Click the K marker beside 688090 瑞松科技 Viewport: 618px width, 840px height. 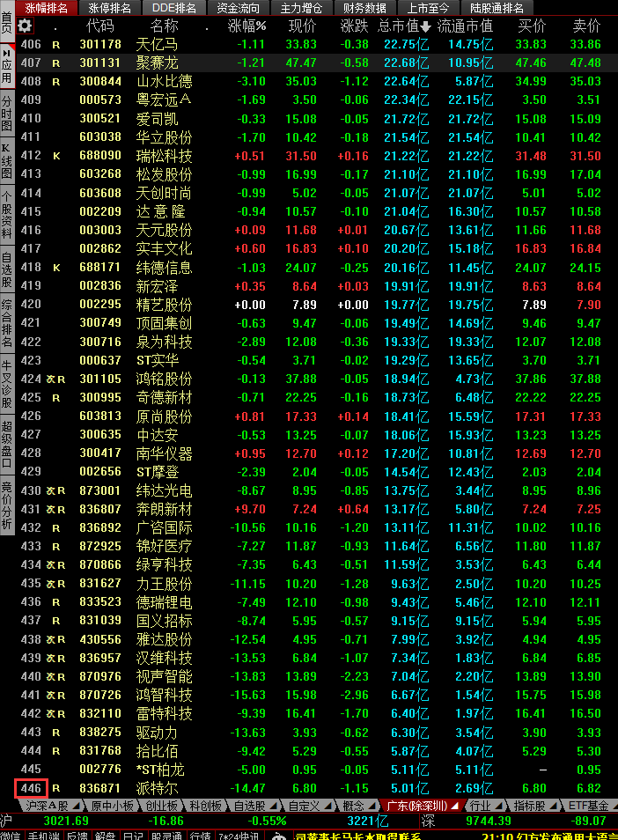click(x=56, y=157)
